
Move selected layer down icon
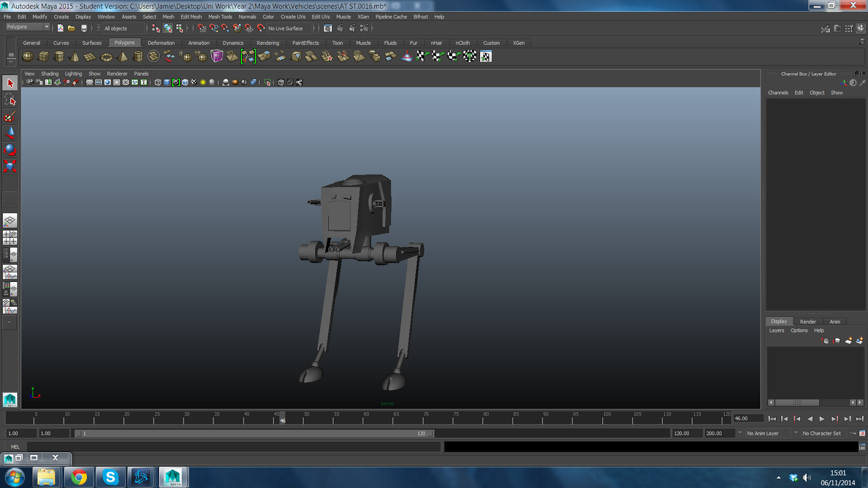click(x=837, y=341)
